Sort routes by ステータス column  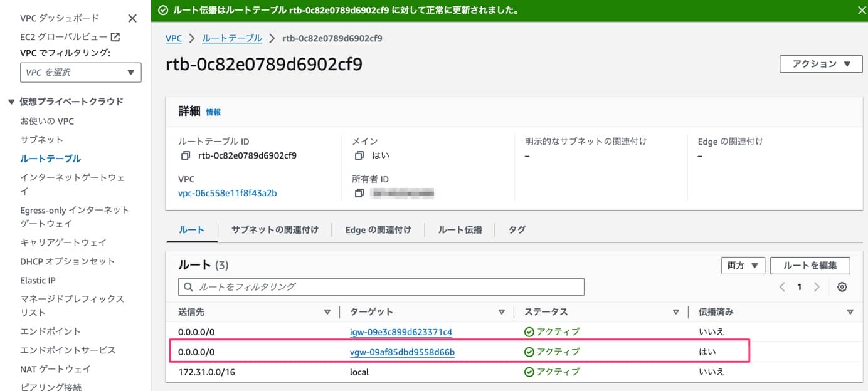675,311
